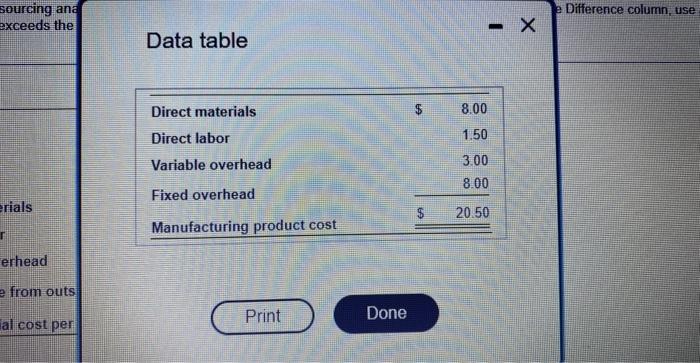Click the dollar sign beside Direct materials
This screenshot has width=700, height=363.
pos(418,109)
